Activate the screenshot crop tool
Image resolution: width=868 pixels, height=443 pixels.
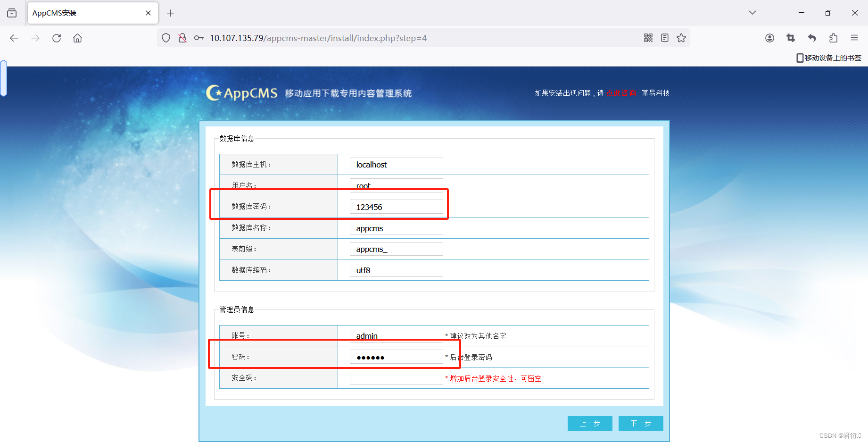coord(791,38)
